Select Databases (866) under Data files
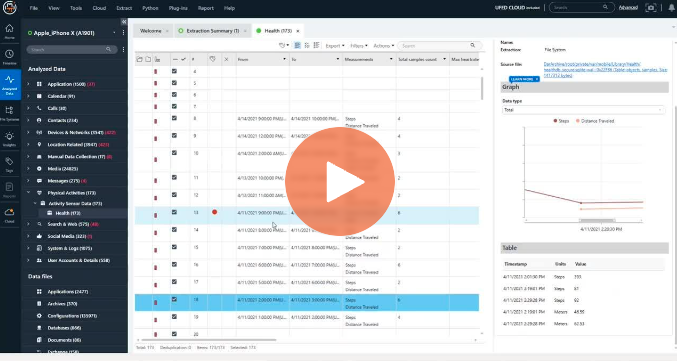The image size is (677, 361). click(x=64, y=328)
